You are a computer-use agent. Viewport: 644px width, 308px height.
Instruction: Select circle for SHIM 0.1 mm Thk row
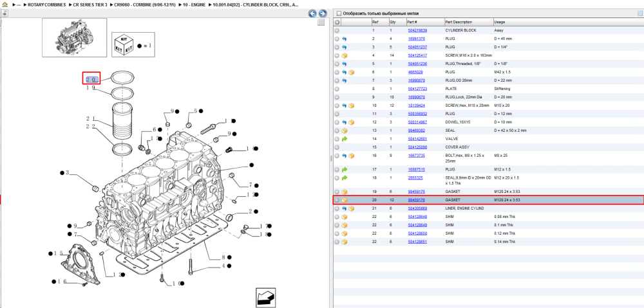pos(337,225)
